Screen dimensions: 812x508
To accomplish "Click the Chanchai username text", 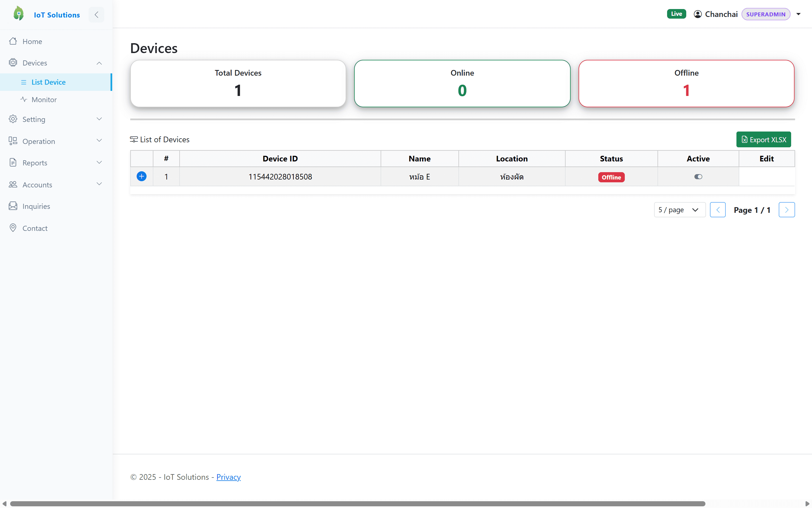I will coord(721,14).
